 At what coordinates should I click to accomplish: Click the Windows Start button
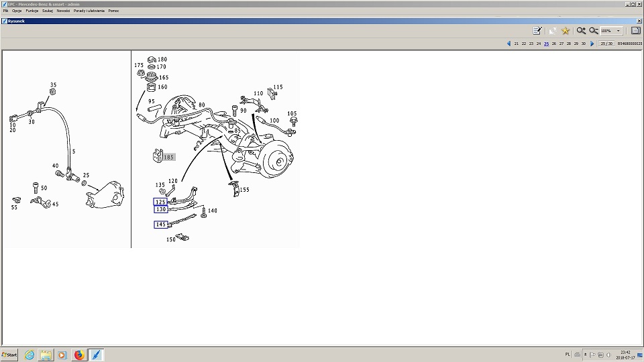point(10,355)
